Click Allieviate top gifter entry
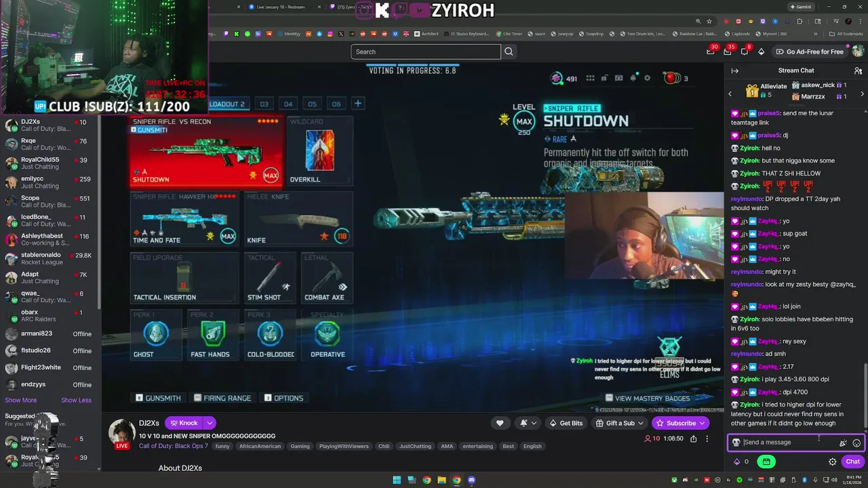This screenshot has width=868, height=488. [767, 90]
